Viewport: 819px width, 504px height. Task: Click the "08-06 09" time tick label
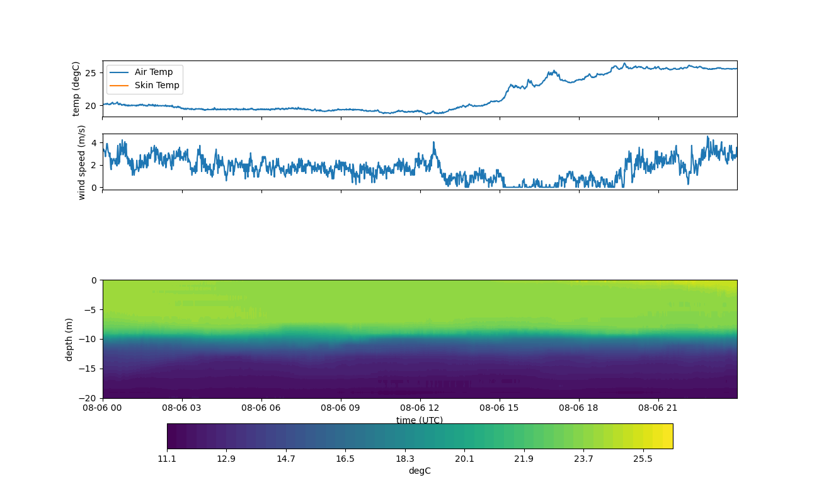pos(341,408)
